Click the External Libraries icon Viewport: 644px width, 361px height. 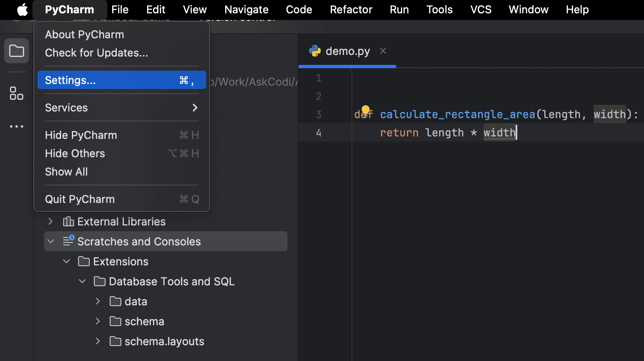(69, 222)
